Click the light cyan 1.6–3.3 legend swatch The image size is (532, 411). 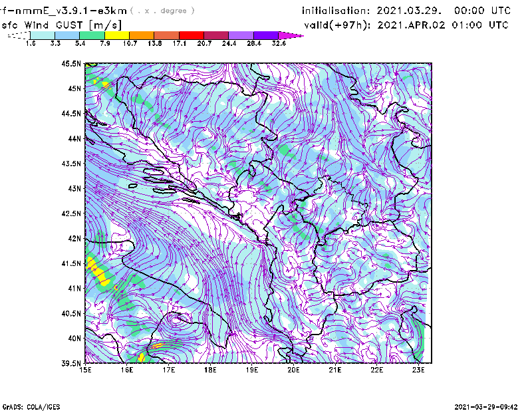(x=43, y=35)
